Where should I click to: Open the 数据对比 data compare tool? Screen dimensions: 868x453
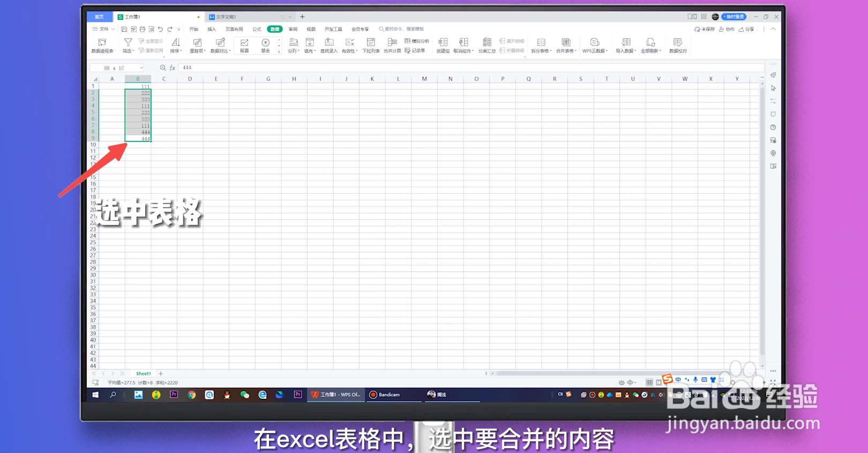point(220,46)
